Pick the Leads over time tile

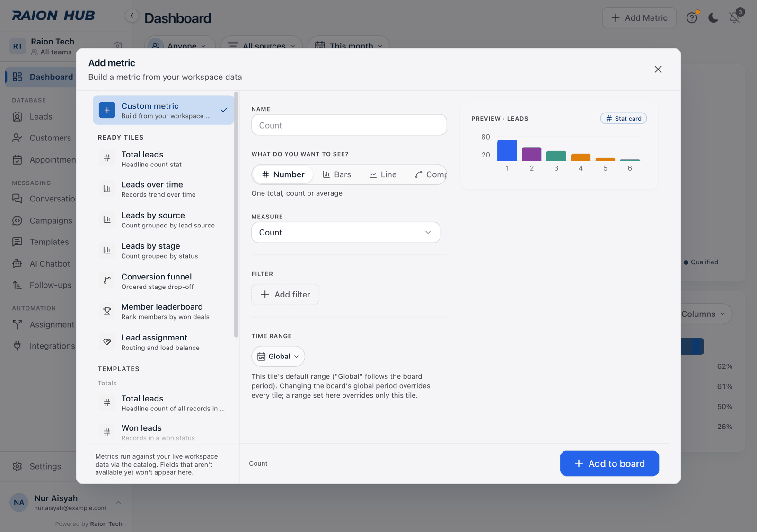pos(163,189)
